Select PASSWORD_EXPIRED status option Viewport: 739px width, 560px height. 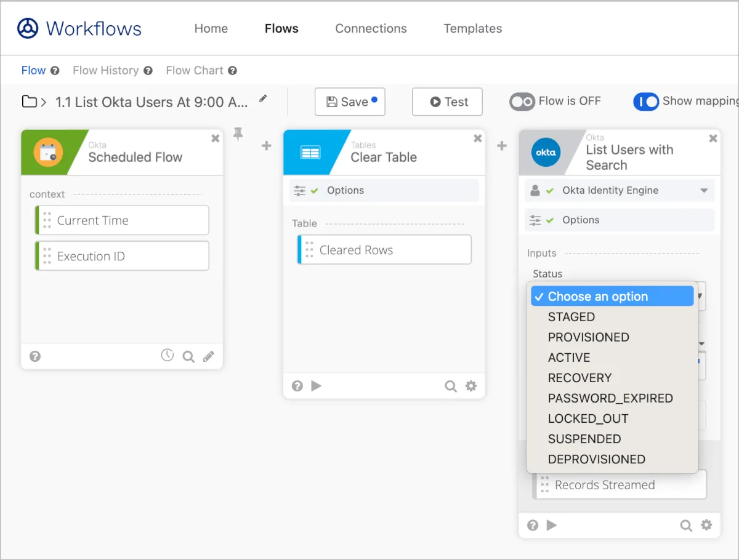click(612, 398)
